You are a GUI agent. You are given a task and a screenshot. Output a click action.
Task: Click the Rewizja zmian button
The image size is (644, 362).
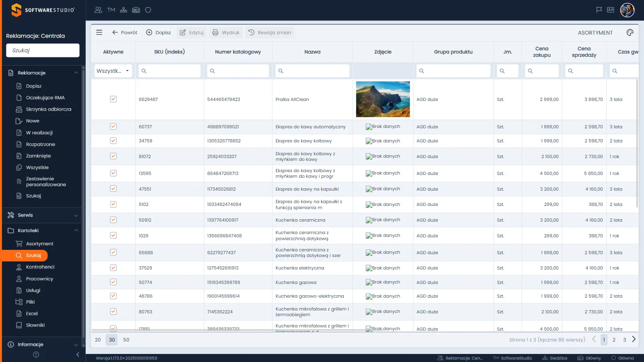270,33
